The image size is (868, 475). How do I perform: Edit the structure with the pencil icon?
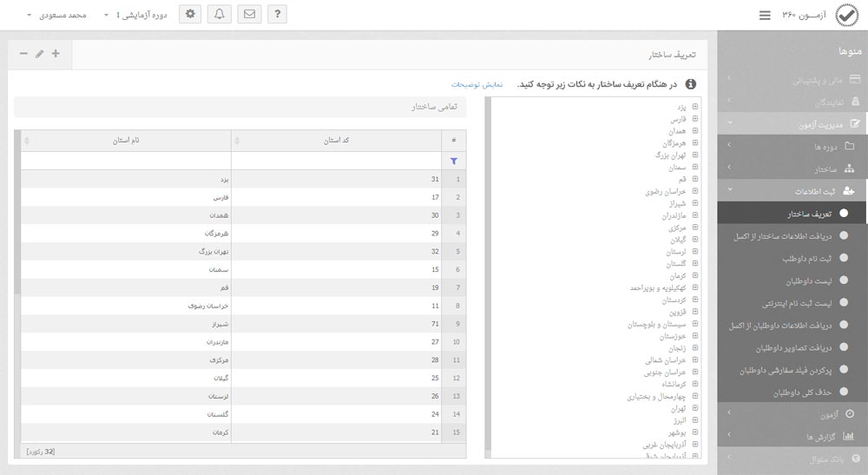(x=39, y=54)
